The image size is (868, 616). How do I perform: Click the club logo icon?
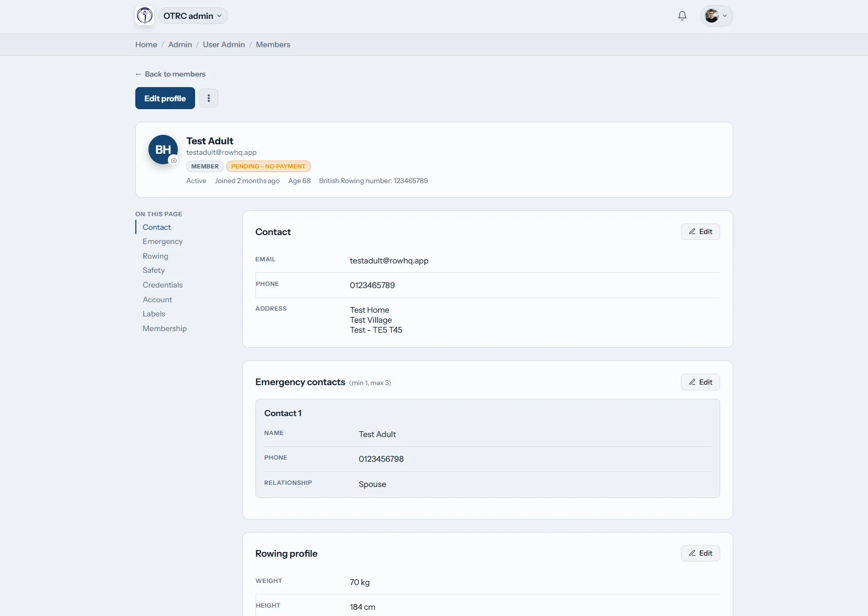coord(145,16)
